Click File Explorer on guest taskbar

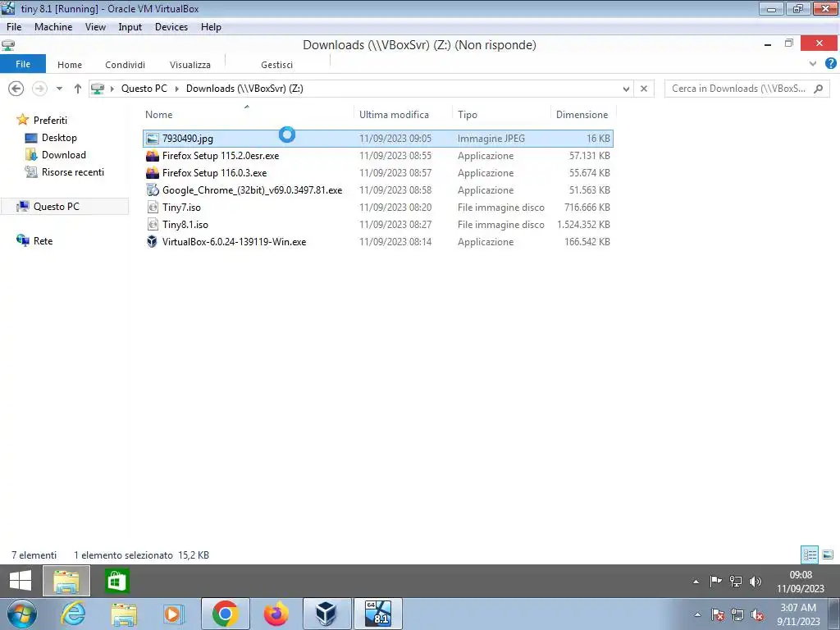pyautogui.click(x=66, y=581)
